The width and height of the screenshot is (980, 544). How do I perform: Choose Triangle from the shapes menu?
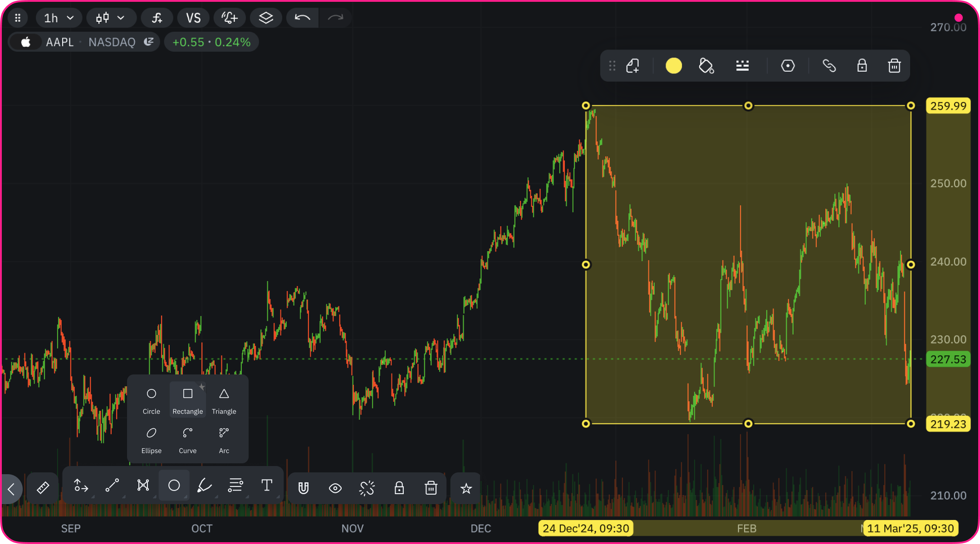pyautogui.click(x=224, y=400)
